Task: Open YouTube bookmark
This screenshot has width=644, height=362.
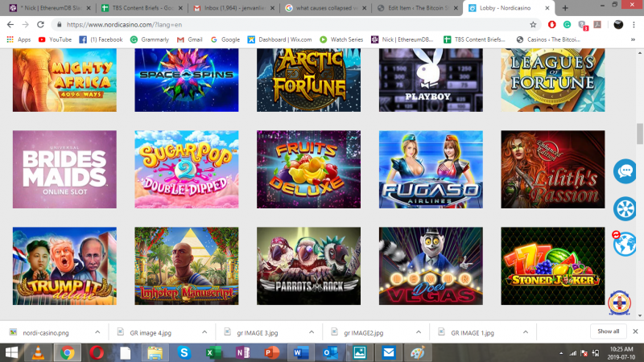Action: pos(55,39)
